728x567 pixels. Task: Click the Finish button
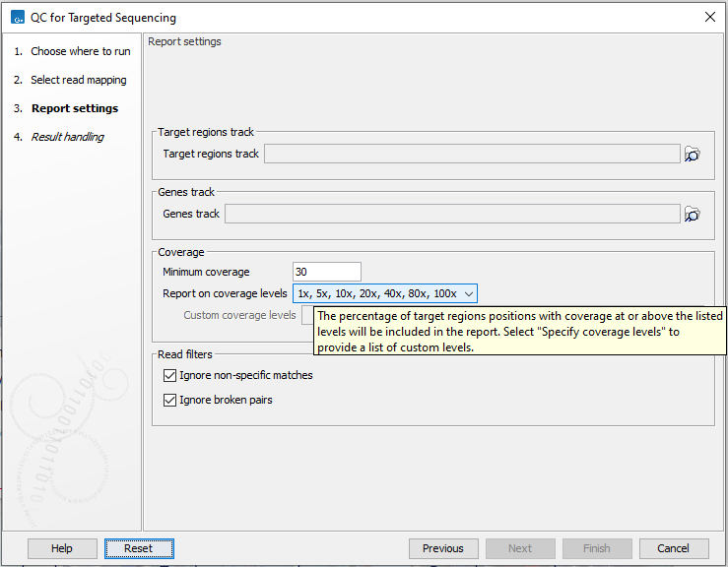[x=597, y=548]
